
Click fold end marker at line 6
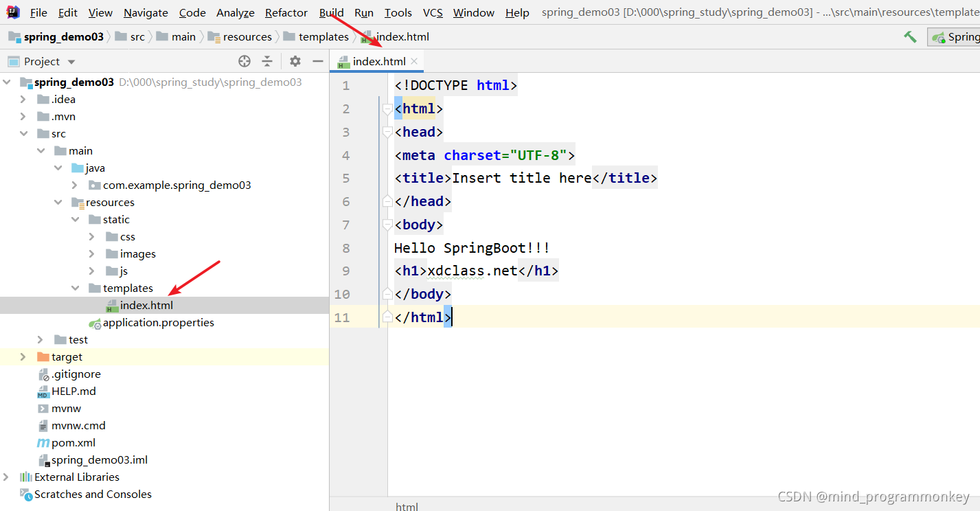(387, 201)
